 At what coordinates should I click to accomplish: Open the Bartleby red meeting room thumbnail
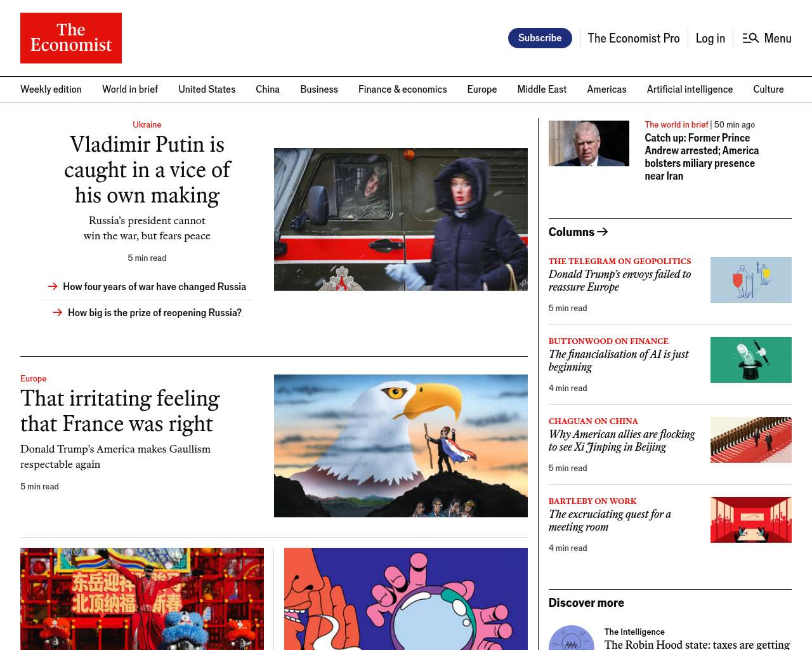click(751, 520)
